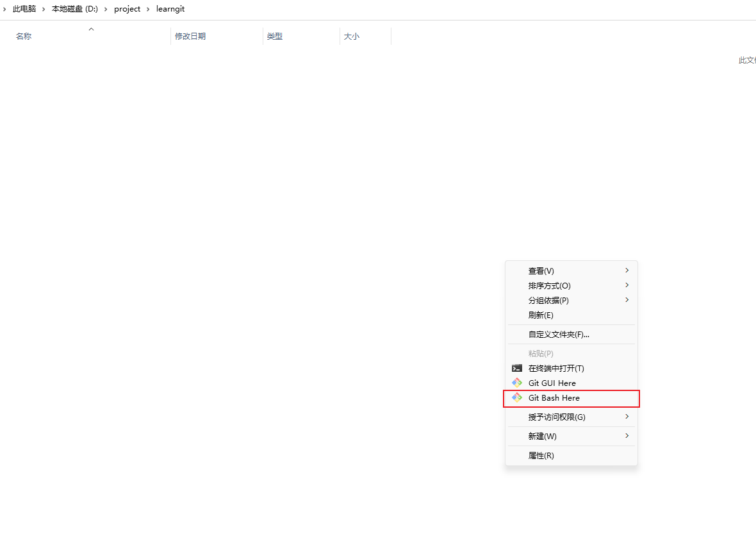Click the terminal icon beside 在终端中打开

(x=517, y=369)
